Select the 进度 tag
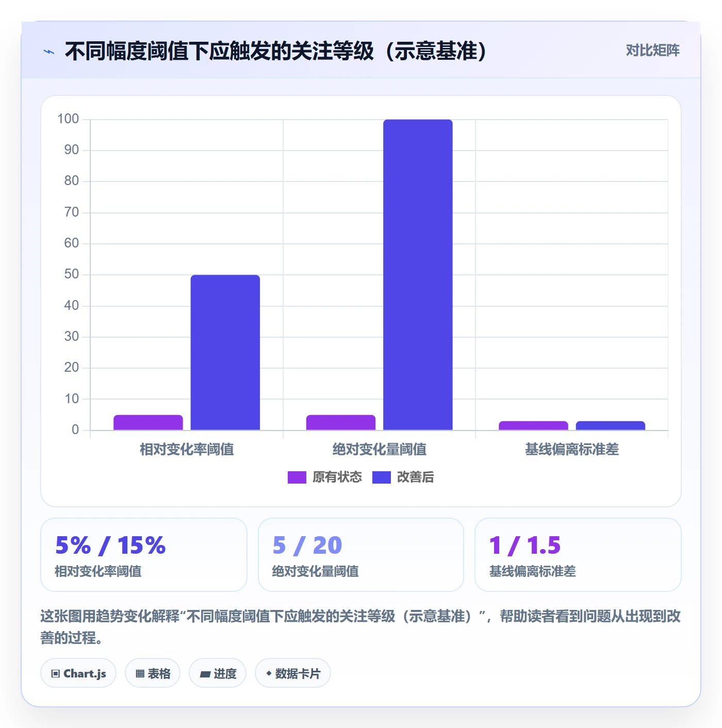This screenshot has width=722, height=728. click(218, 673)
